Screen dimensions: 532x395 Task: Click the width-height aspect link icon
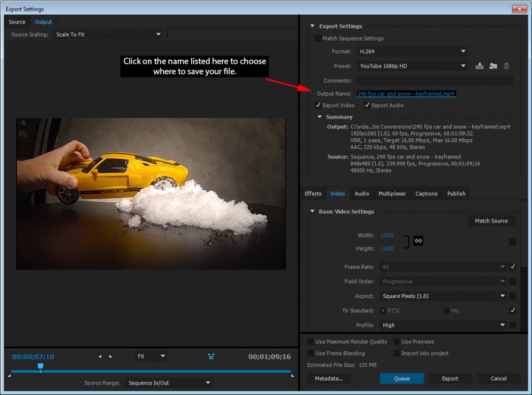(418, 241)
